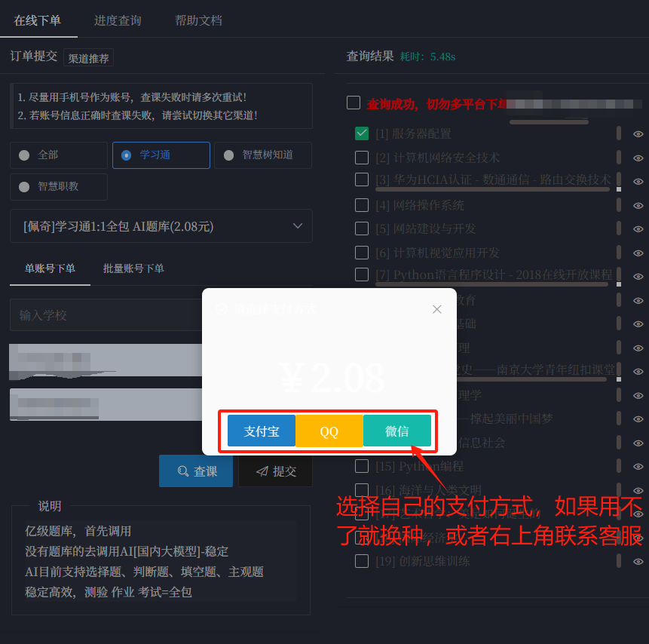
Task: Click the eye icon beside 创新思维训练
Action: click(x=638, y=561)
